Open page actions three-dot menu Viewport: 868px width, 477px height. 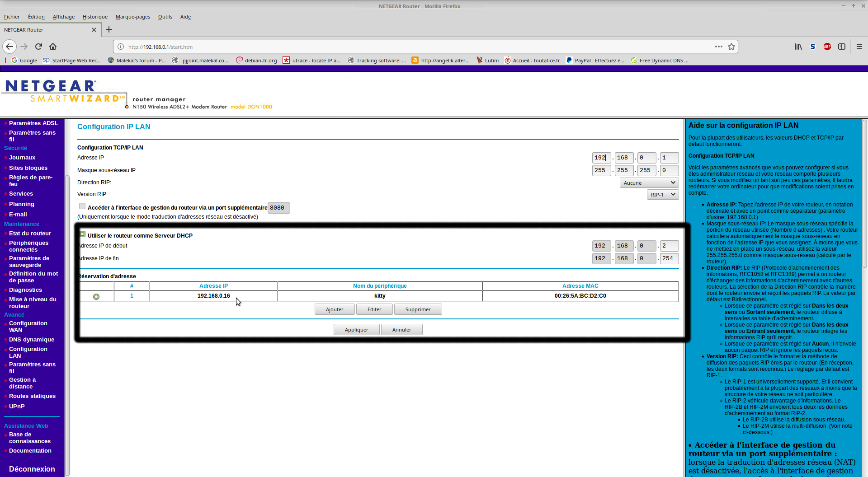(x=718, y=47)
